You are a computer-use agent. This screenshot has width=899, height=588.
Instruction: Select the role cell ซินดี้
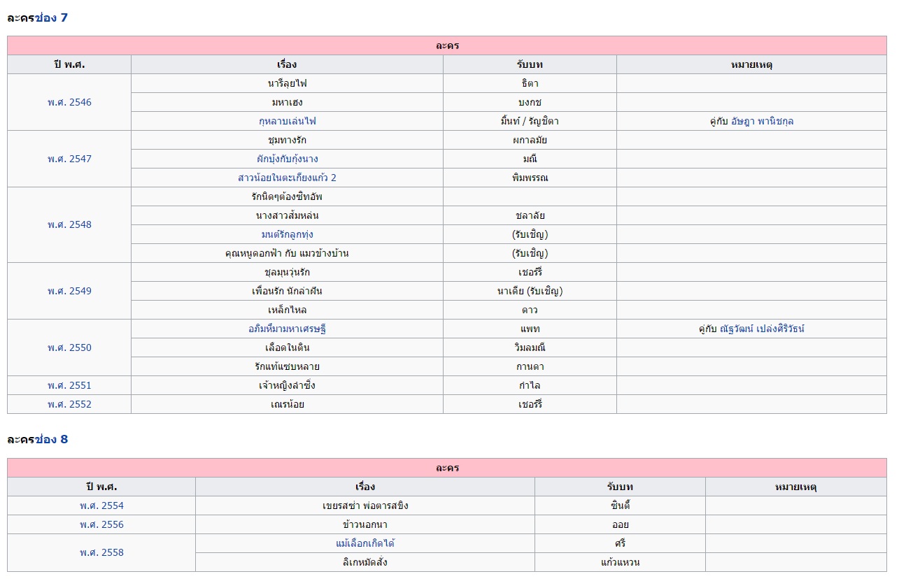620,505
